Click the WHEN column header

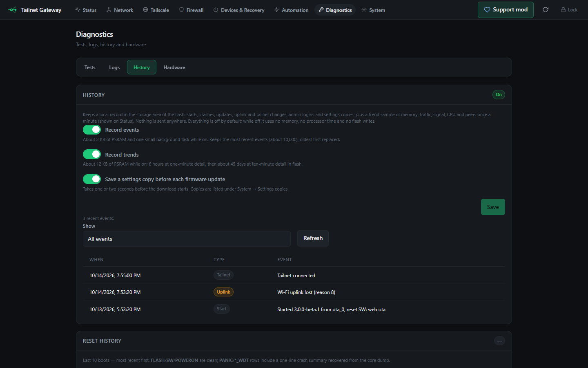(x=96, y=260)
